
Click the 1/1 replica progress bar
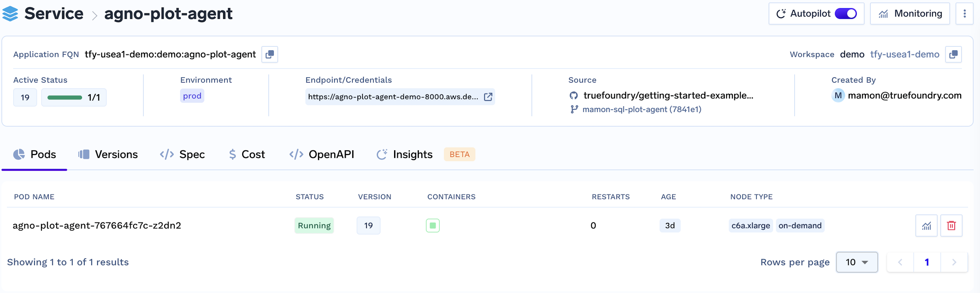click(x=74, y=98)
